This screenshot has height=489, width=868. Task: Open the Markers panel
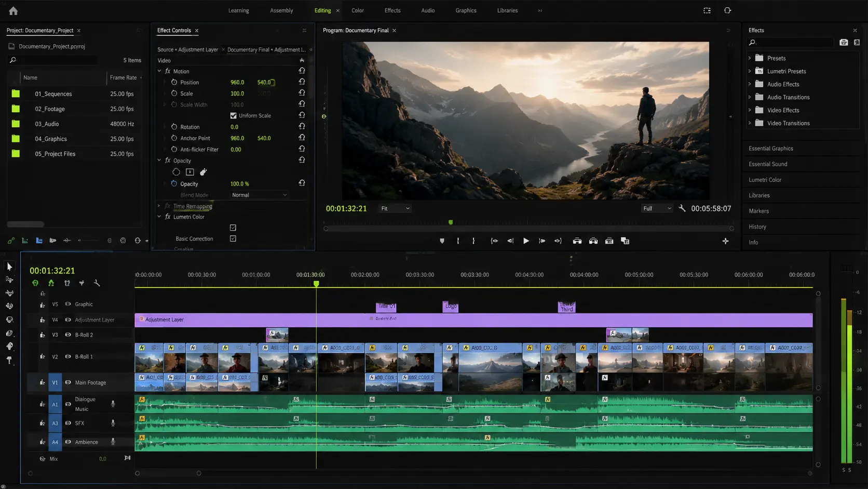(x=758, y=211)
